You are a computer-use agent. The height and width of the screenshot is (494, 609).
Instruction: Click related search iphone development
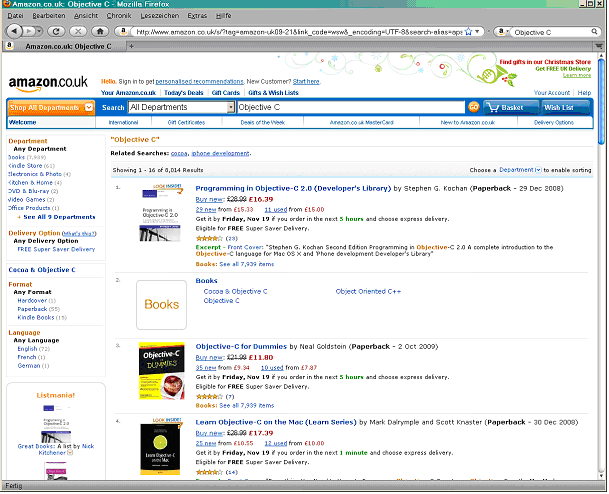(x=221, y=153)
